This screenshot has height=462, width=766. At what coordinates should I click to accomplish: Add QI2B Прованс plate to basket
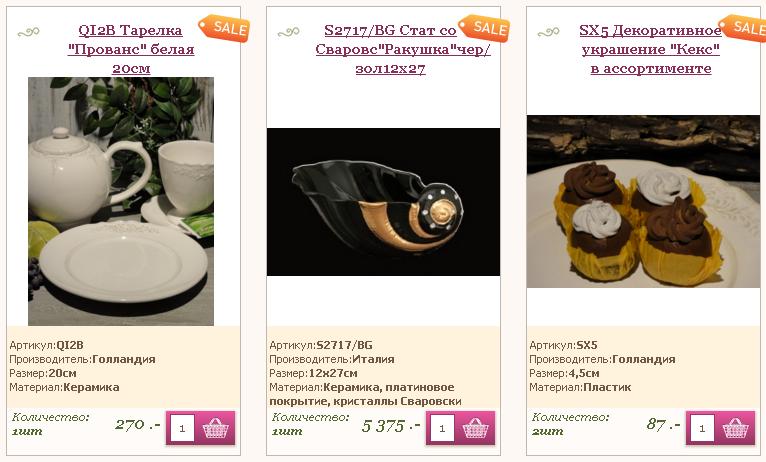pos(216,428)
